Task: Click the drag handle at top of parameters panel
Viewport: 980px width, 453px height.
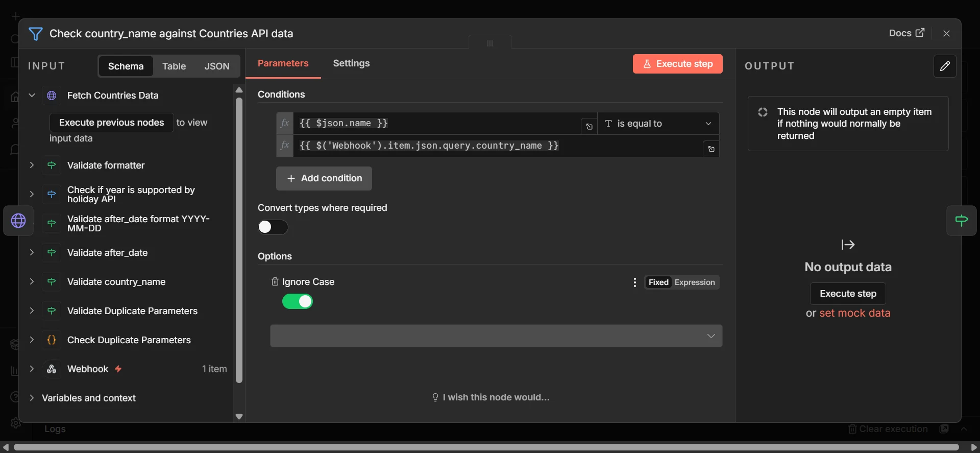Action: pyautogui.click(x=490, y=43)
